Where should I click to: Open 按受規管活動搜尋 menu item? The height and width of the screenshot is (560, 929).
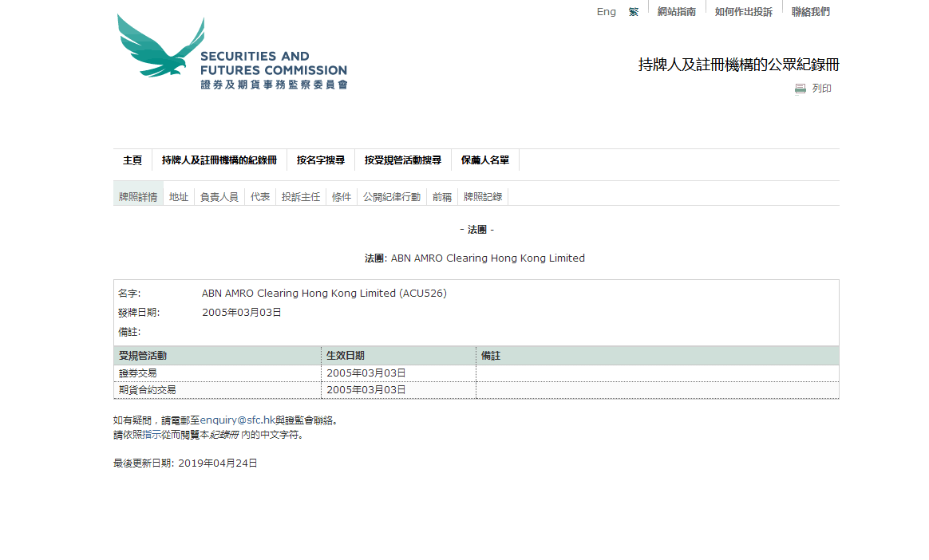(403, 160)
